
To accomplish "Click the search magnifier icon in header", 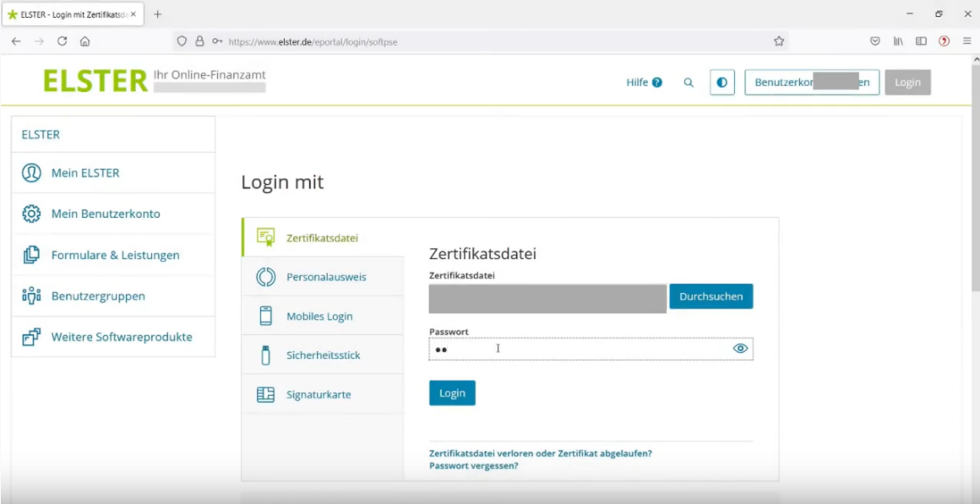I will (689, 83).
